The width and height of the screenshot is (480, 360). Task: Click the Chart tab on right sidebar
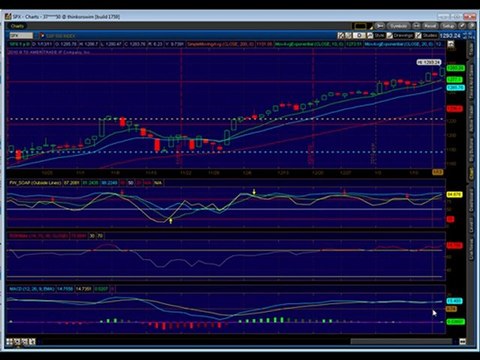coord(471,173)
